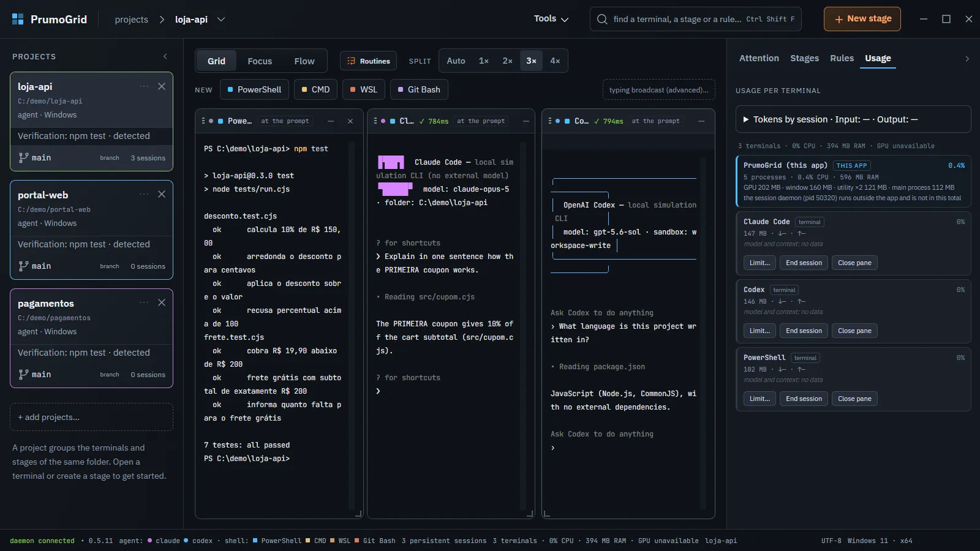Launch a new WSL terminal
Screen dimensions: 980x551
pos(363,89)
